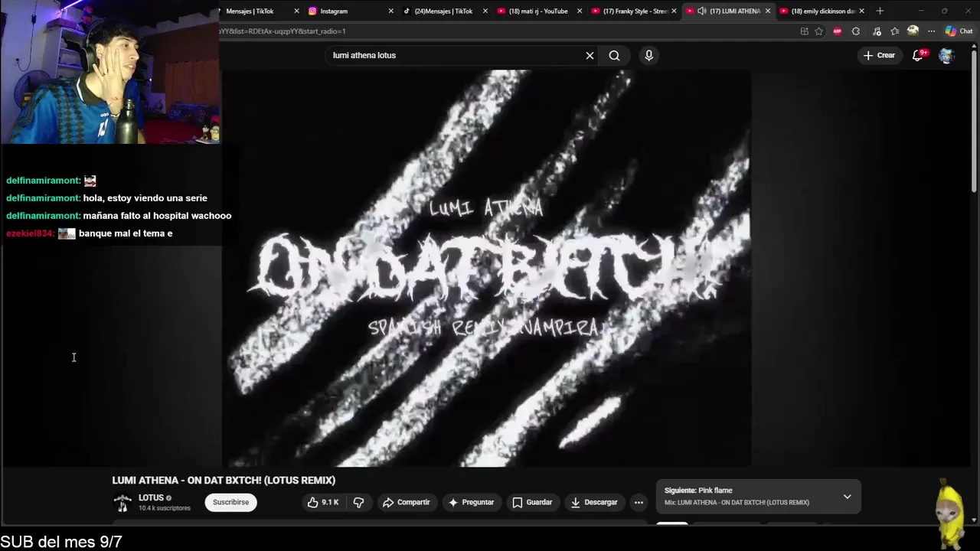
Task: Bookmark this page with the star icon
Action: click(x=819, y=31)
